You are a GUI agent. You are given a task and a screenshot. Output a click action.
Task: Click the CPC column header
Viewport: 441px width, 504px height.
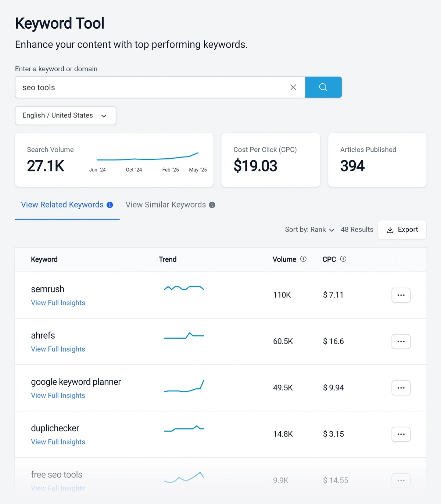tap(329, 259)
